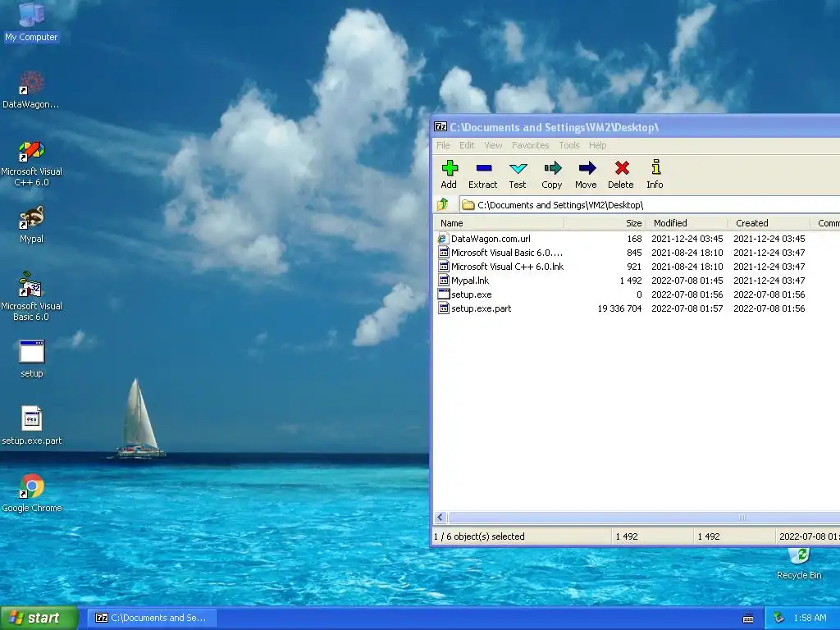The width and height of the screenshot is (840, 630).
Task: Sort by the Modified column header
Action: pos(687,223)
